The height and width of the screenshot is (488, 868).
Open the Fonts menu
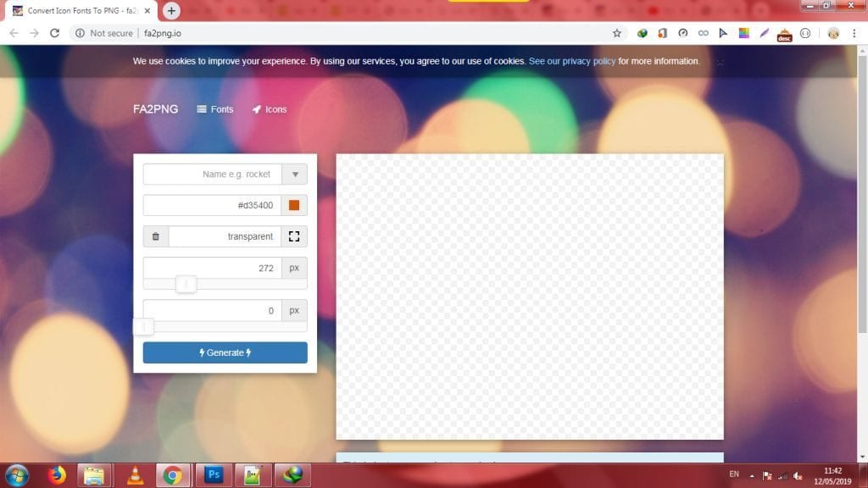pos(215,109)
